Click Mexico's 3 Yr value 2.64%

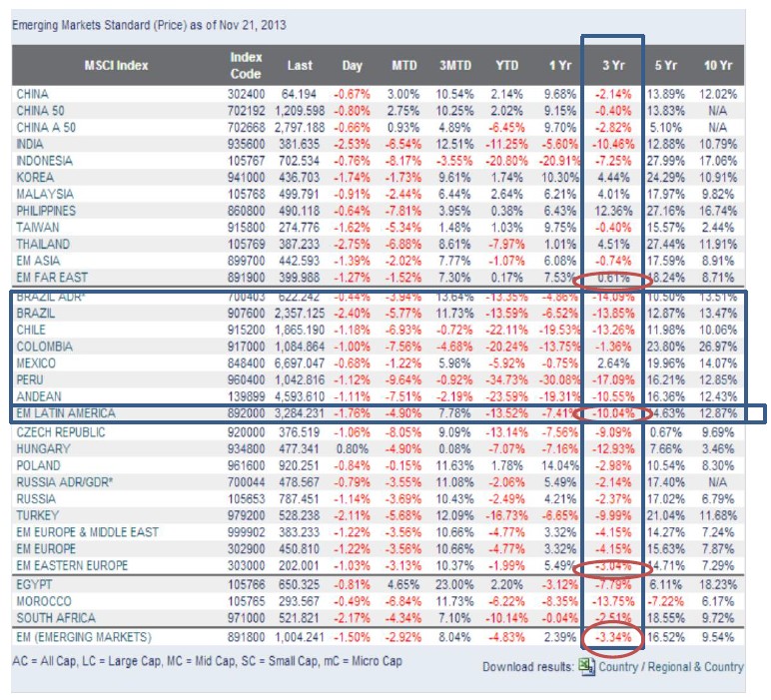(x=613, y=363)
